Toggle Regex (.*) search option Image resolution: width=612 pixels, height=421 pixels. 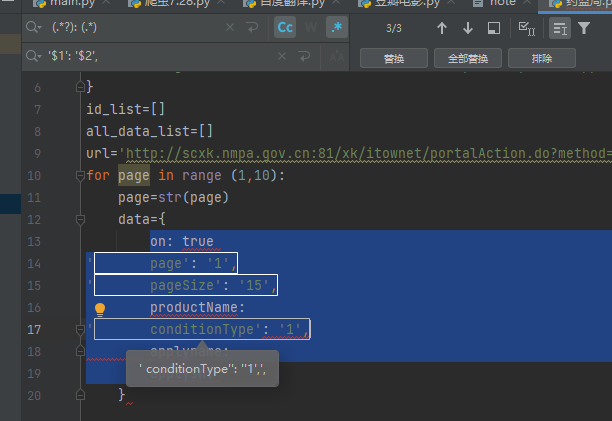coord(337,27)
